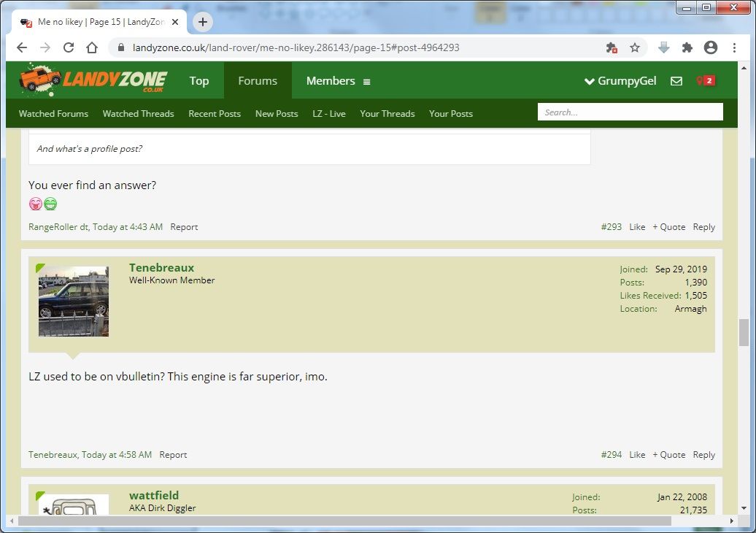Reload the page
This screenshot has height=533, width=756.
point(69,47)
